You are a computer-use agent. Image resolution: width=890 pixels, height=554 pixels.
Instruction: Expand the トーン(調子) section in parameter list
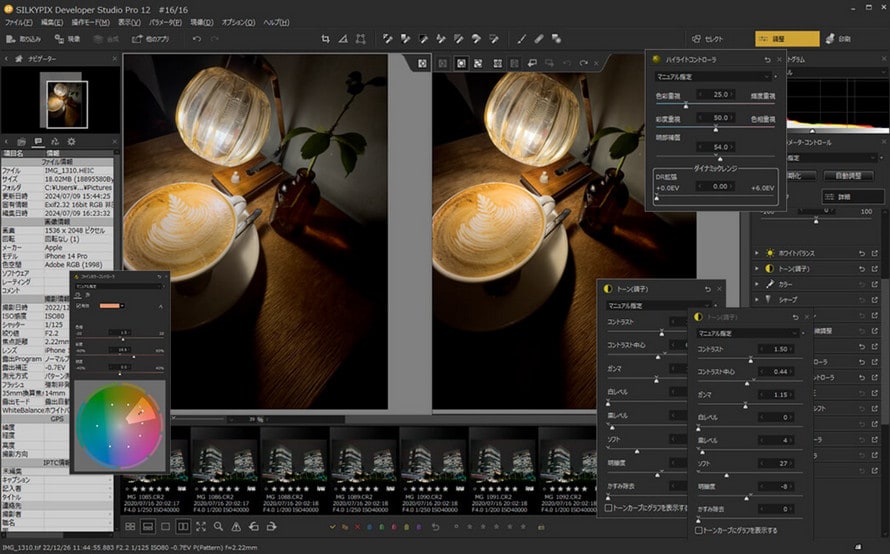[757, 268]
